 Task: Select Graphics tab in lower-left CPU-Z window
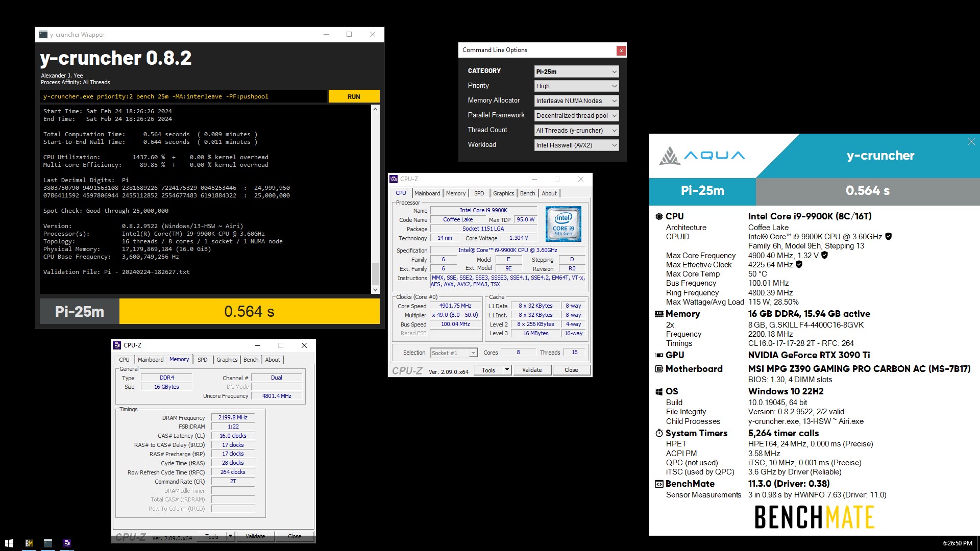pyautogui.click(x=227, y=360)
